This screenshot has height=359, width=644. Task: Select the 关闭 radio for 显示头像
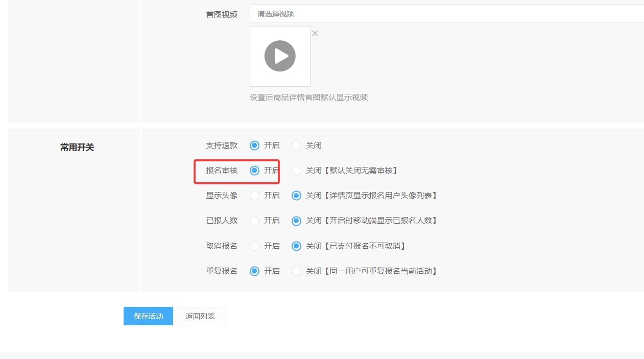pos(296,196)
